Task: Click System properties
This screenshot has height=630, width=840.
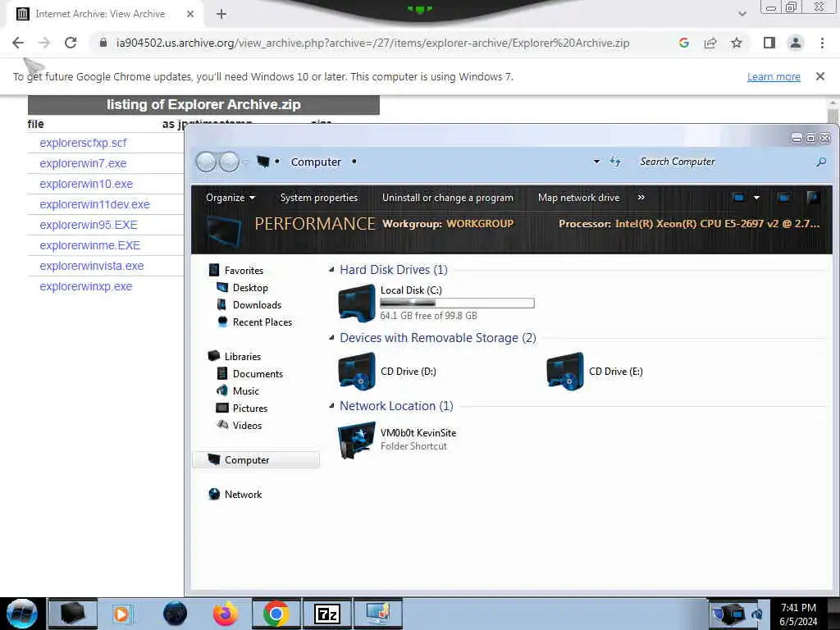Action: pos(319,198)
